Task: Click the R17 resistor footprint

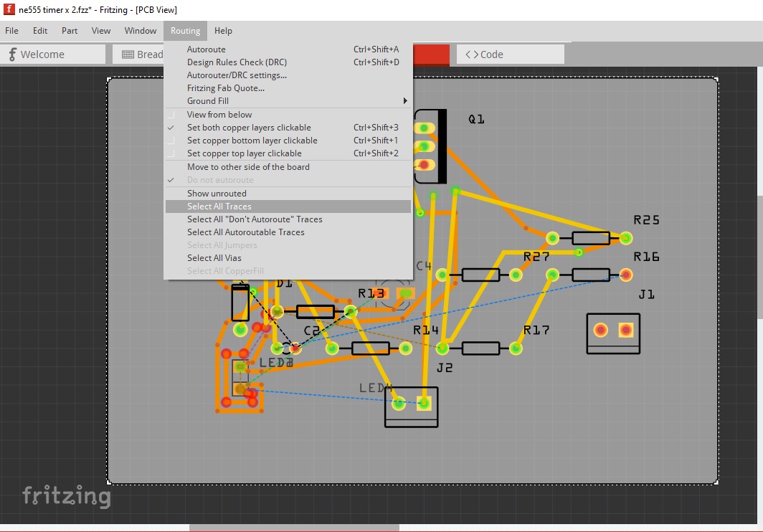Action: 480,348
